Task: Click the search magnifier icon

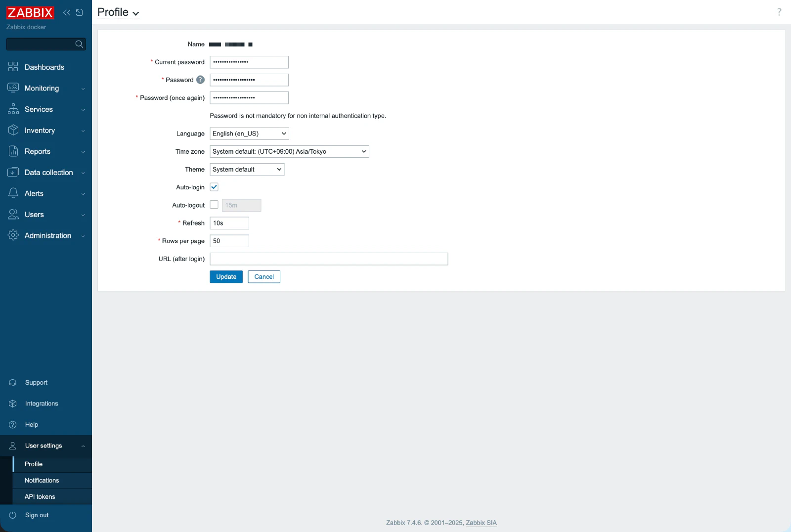Action: (x=79, y=44)
